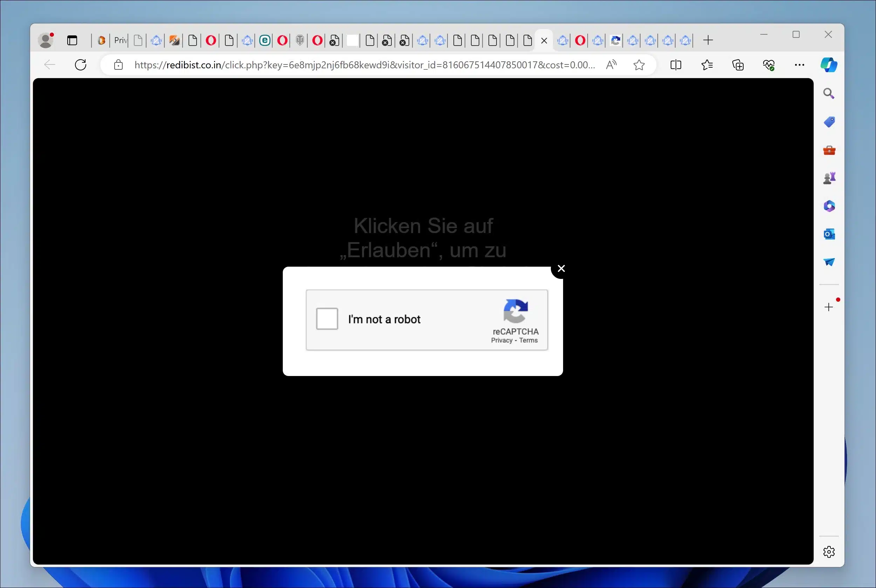Screen dimensions: 876x588
Task: Click the reCAPTCHA logo in the popup
Action: coord(516,311)
